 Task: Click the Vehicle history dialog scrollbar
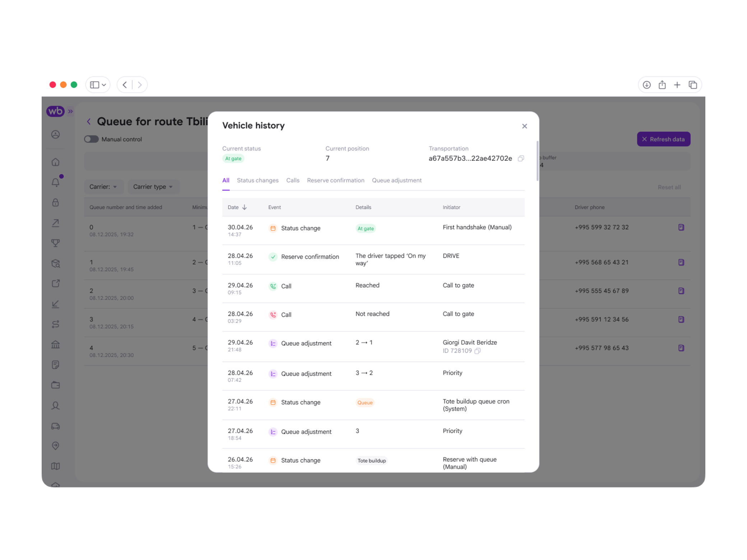click(x=537, y=161)
